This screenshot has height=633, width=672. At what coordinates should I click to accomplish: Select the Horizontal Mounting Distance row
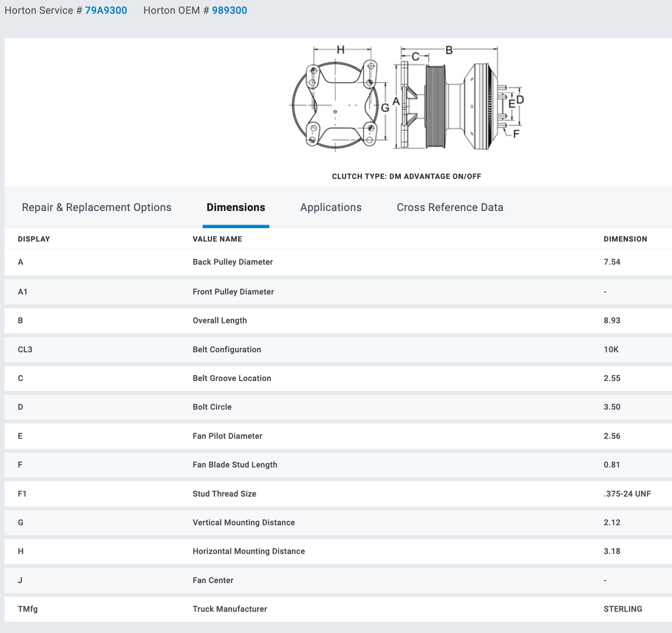[x=249, y=552]
